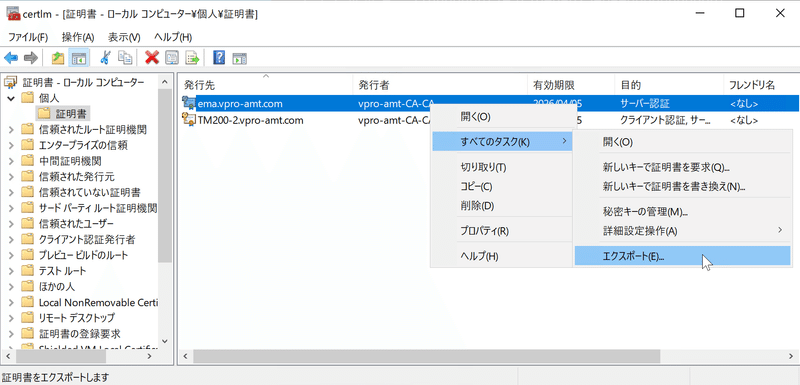Sort by the 目的 column header
This screenshot has width=800, height=385.
pos(669,85)
